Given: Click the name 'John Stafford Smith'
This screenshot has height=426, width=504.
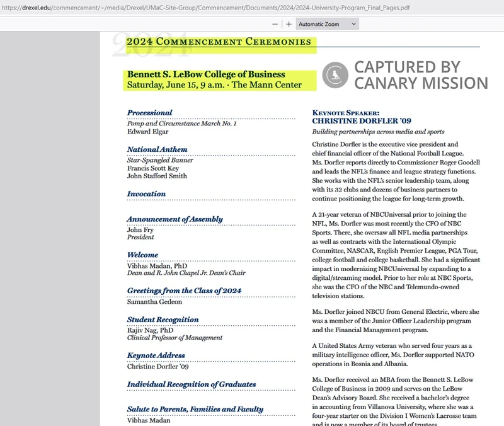Looking at the screenshot, I should pos(157,176).
